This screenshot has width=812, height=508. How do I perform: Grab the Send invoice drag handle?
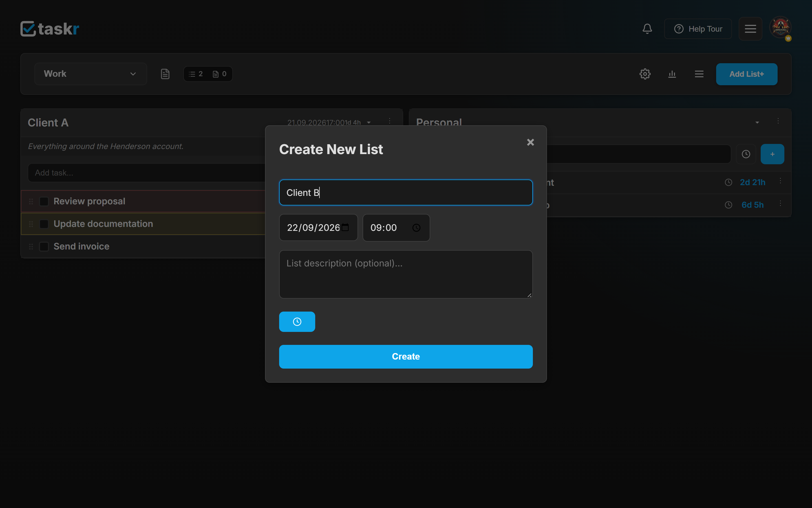click(x=31, y=246)
